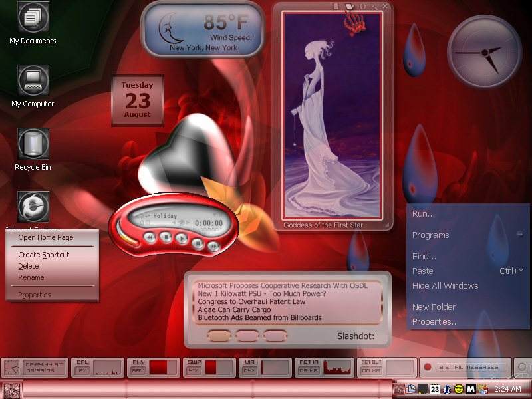The image size is (532, 399).
Task: Play the Holiday track
Action: point(182,238)
